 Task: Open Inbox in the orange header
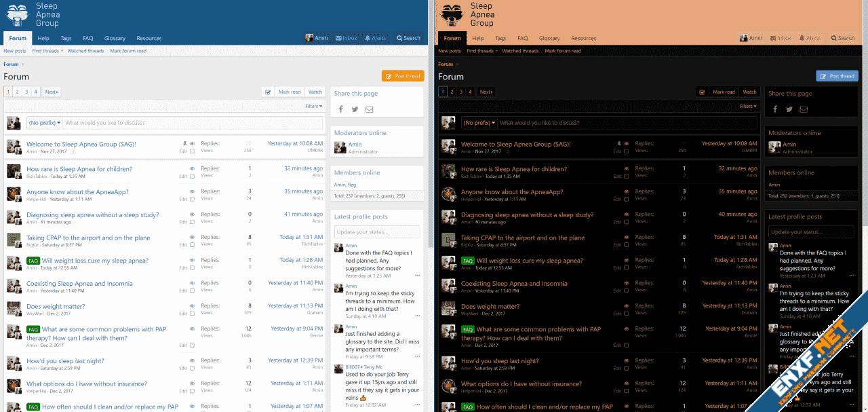(x=781, y=38)
